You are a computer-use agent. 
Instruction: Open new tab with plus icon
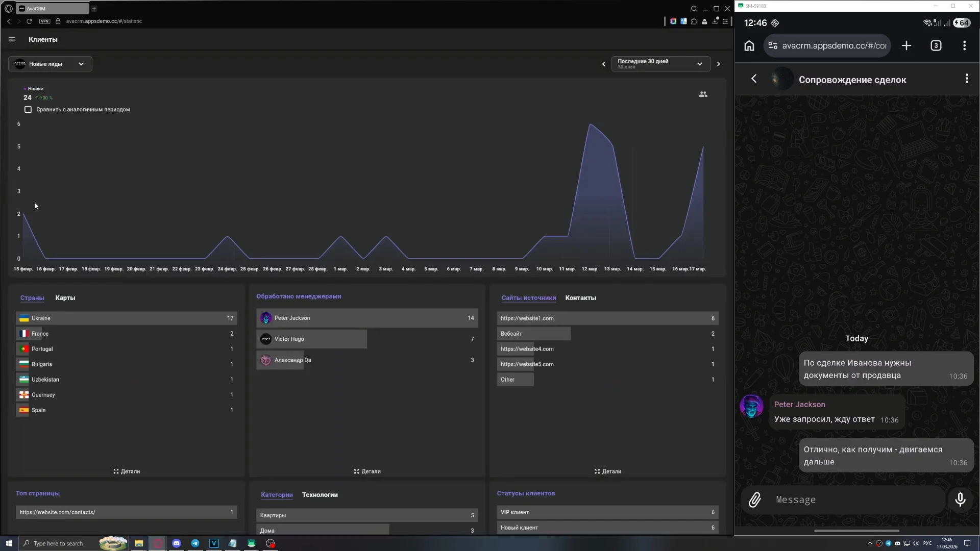click(906, 46)
